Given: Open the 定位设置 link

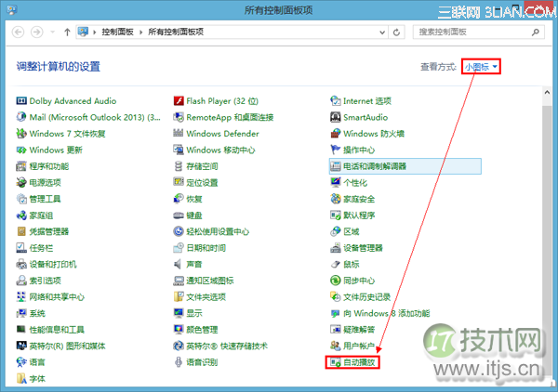Looking at the screenshot, I should click(x=202, y=183).
